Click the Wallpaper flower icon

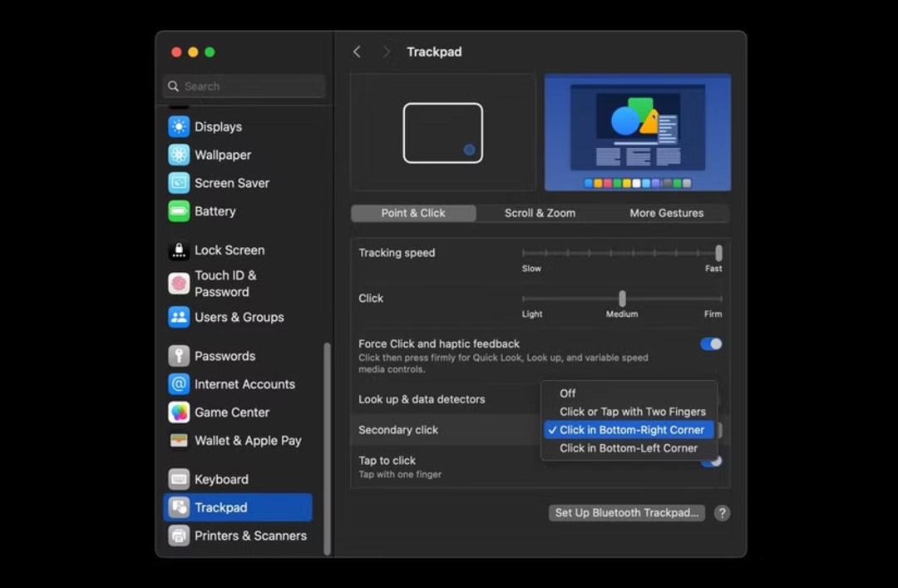(179, 155)
